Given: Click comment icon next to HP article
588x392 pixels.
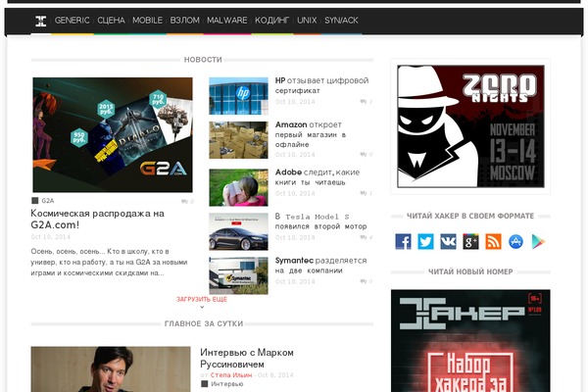Looking at the screenshot, I should click(x=363, y=102).
